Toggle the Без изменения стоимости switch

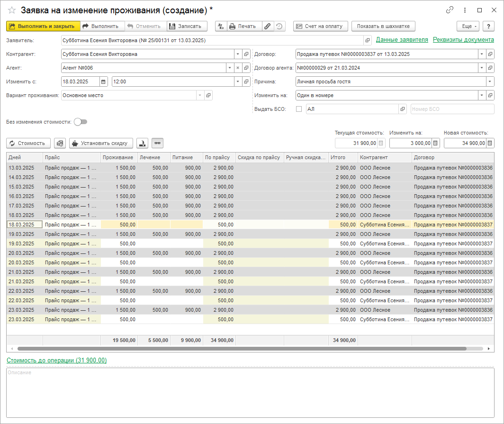point(81,122)
